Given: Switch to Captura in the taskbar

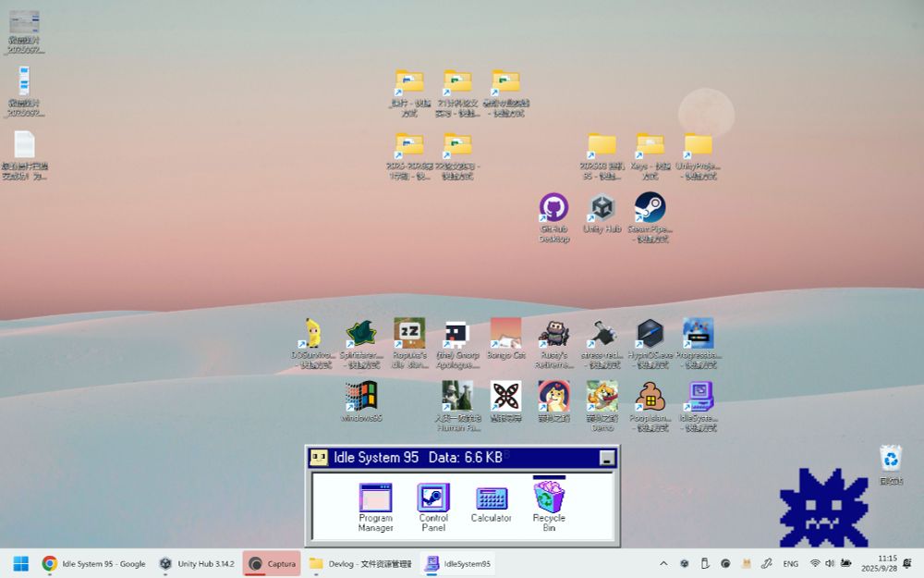Looking at the screenshot, I should point(272,564).
